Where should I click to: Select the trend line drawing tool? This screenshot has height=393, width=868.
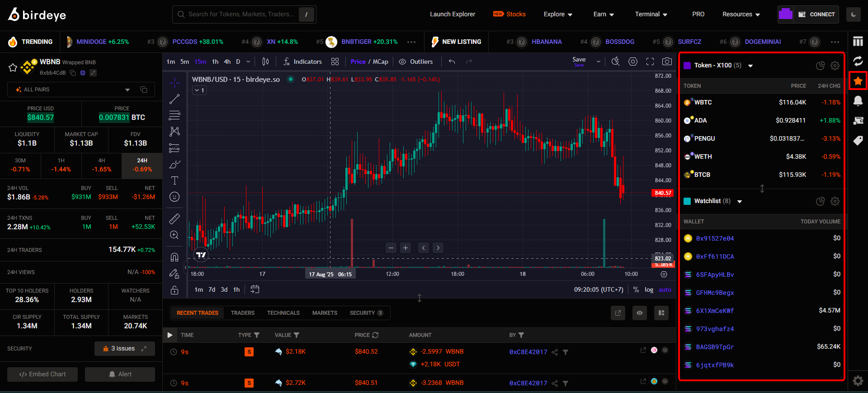pos(175,99)
